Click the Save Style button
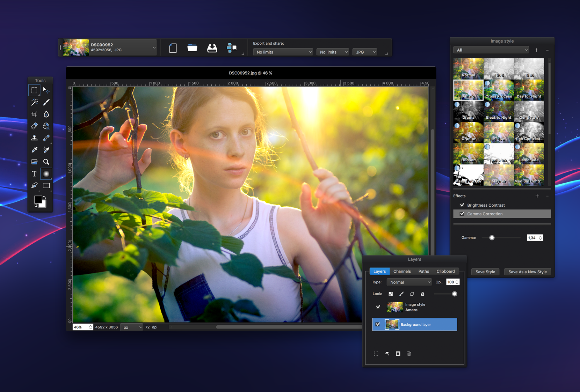The width and height of the screenshot is (580, 392). pos(485,272)
